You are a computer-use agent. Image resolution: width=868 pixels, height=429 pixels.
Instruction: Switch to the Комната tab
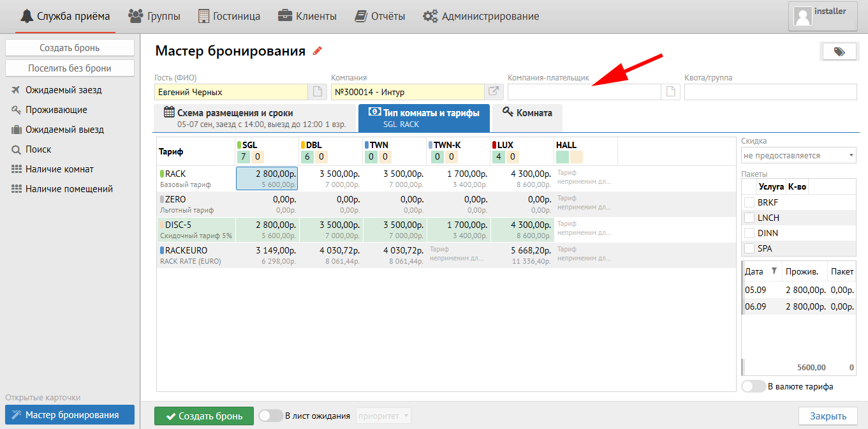(x=527, y=113)
